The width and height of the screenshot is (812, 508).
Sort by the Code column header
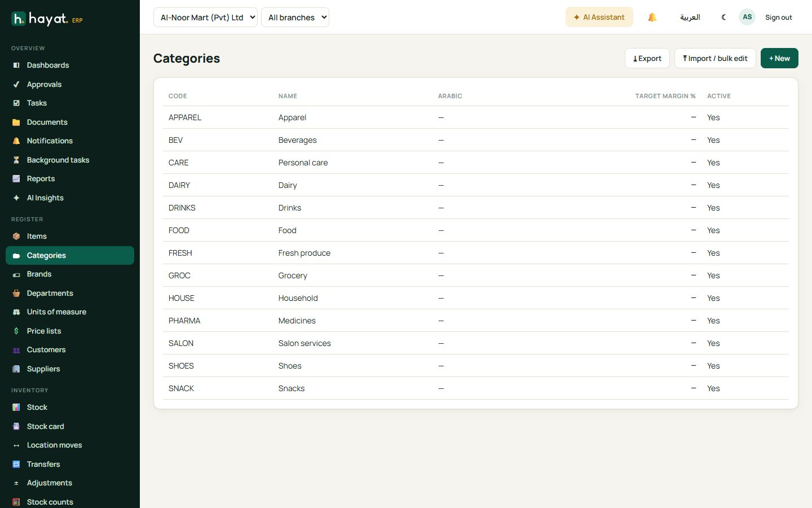(178, 96)
